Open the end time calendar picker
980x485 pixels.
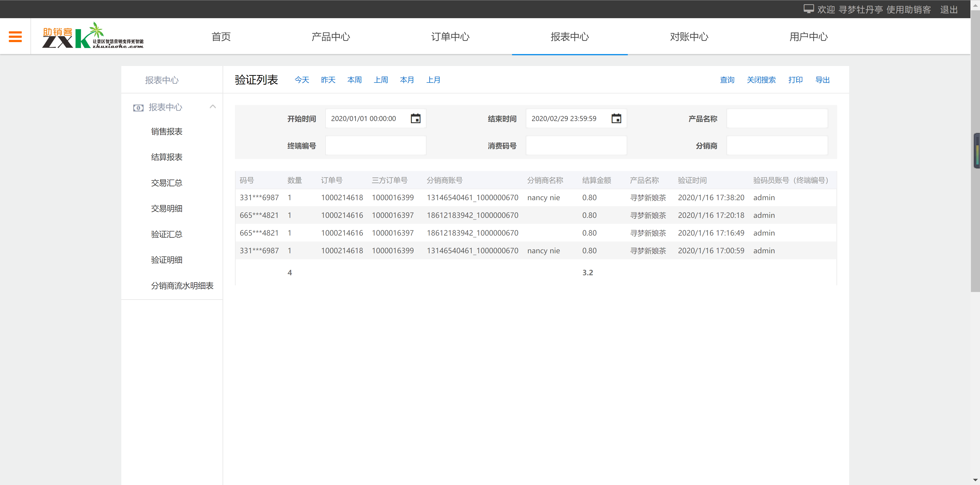pyautogui.click(x=616, y=119)
